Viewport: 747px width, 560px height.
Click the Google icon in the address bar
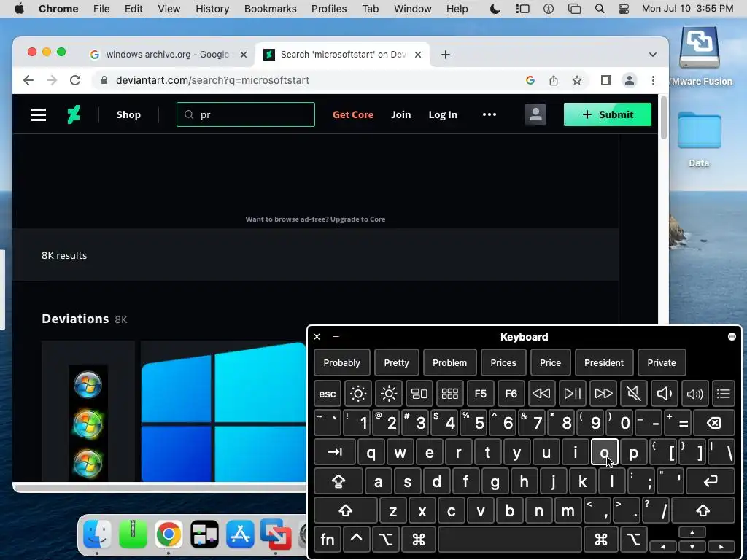point(530,80)
